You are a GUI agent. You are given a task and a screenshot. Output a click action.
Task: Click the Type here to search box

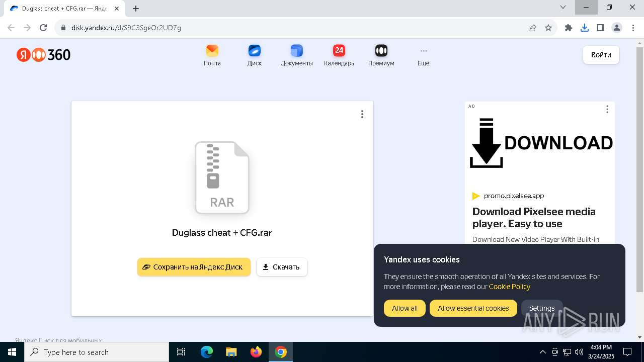[97, 352]
